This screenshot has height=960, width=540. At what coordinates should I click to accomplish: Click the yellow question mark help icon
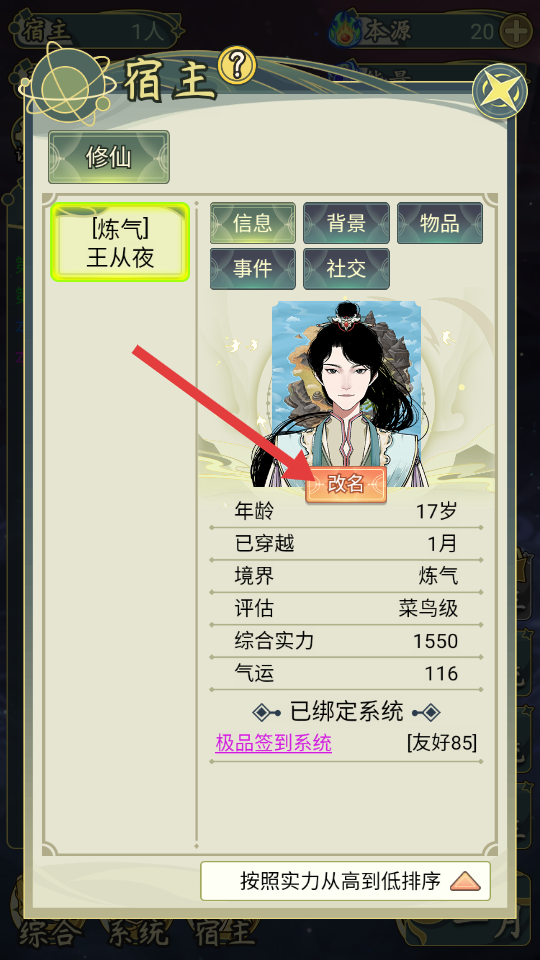(x=237, y=65)
